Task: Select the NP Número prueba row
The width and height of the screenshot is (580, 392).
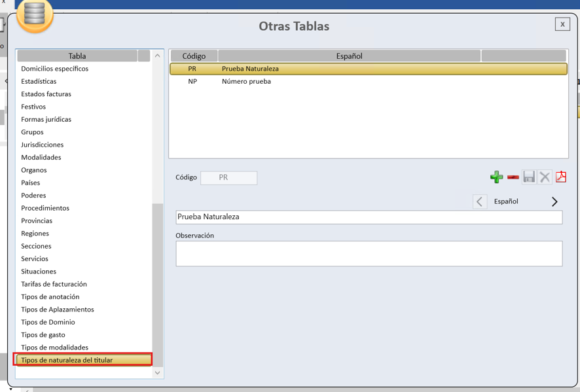Action: [369, 81]
